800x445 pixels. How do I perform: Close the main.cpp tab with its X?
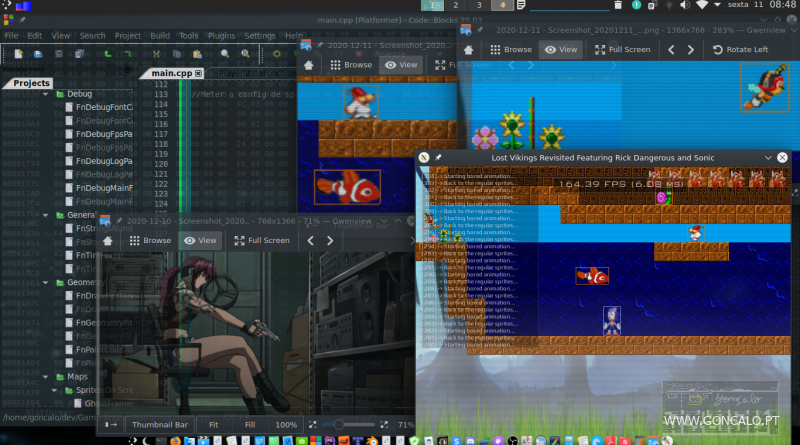pyautogui.click(x=198, y=73)
